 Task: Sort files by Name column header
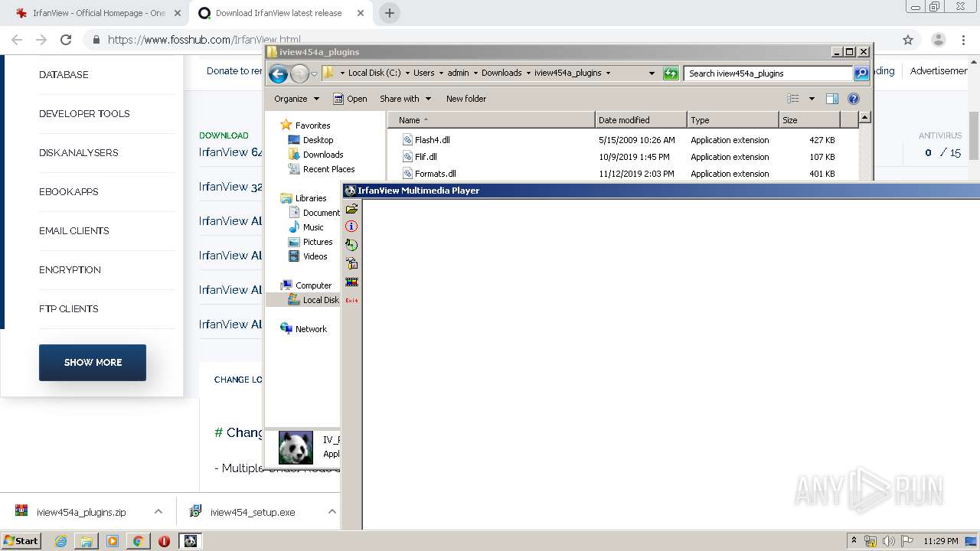pyautogui.click(x=492, y=120)
